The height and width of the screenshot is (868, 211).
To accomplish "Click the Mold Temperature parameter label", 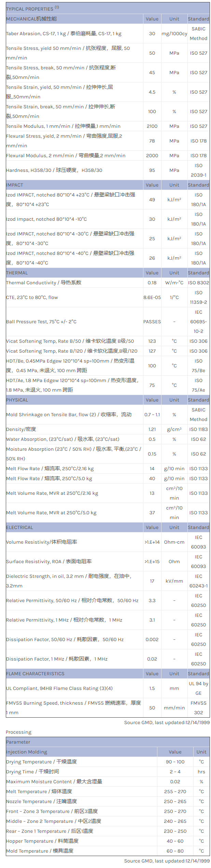I will coord(40,851).
